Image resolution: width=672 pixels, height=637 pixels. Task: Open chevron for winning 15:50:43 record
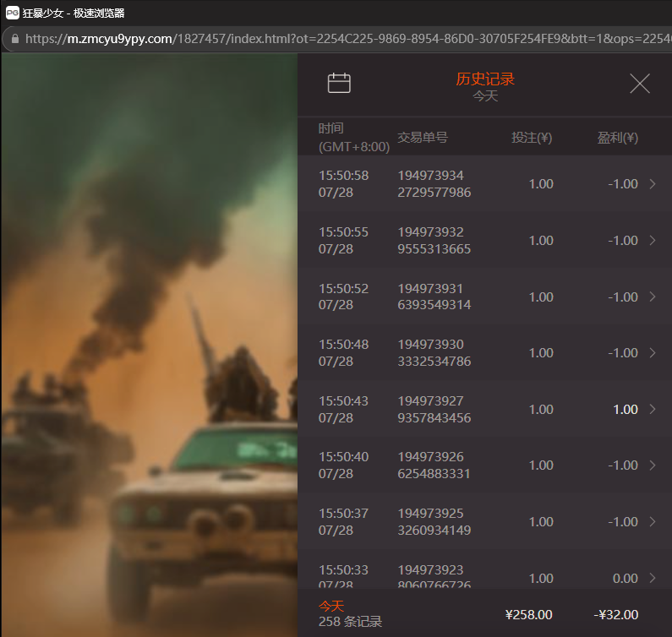652,409
